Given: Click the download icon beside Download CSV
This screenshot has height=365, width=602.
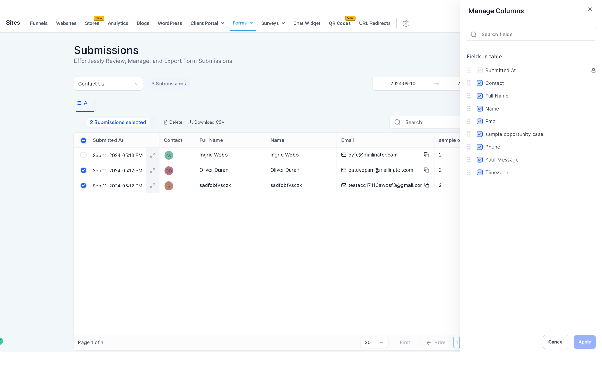Looking at the screenshot, I should (x=190, y=122).
